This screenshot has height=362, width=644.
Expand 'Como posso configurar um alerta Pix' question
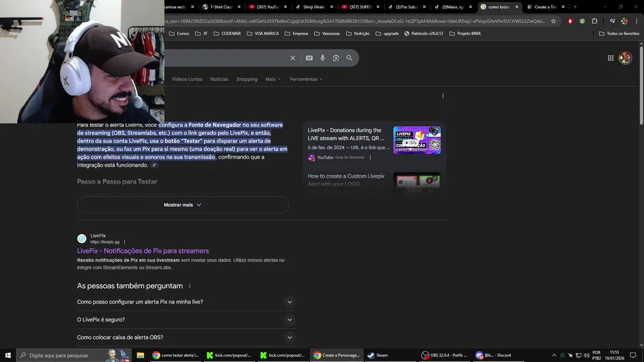coord(186,302)
